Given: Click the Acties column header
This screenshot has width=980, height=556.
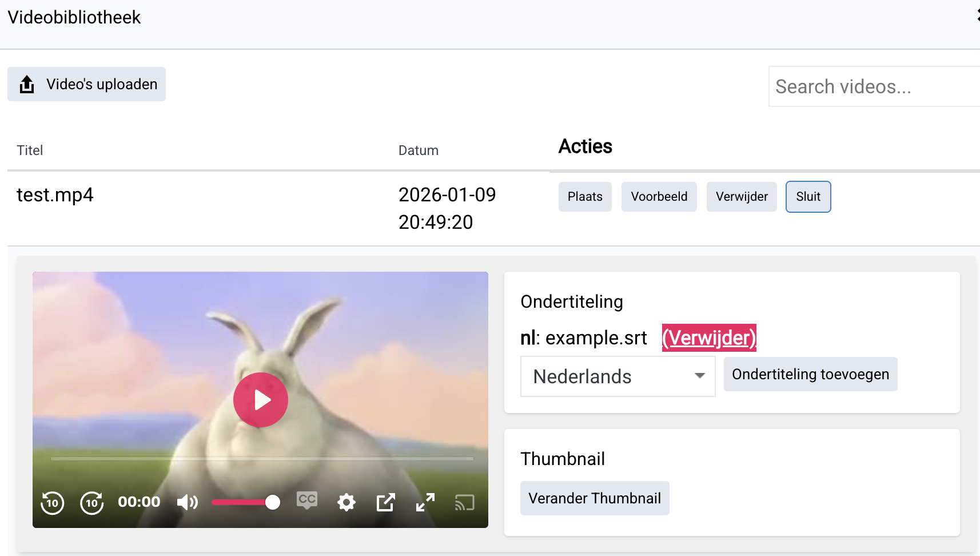Looking at the screenshot, I should pos(585,146).
